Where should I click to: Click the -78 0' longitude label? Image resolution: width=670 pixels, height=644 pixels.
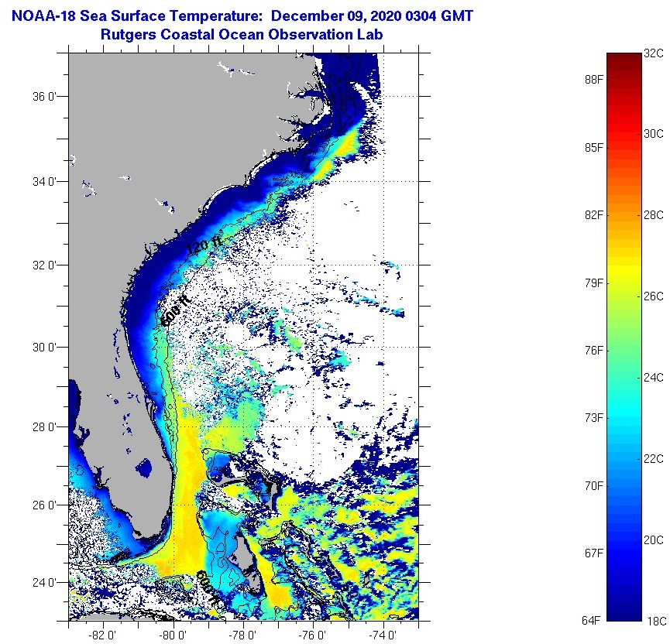(242, 635)
